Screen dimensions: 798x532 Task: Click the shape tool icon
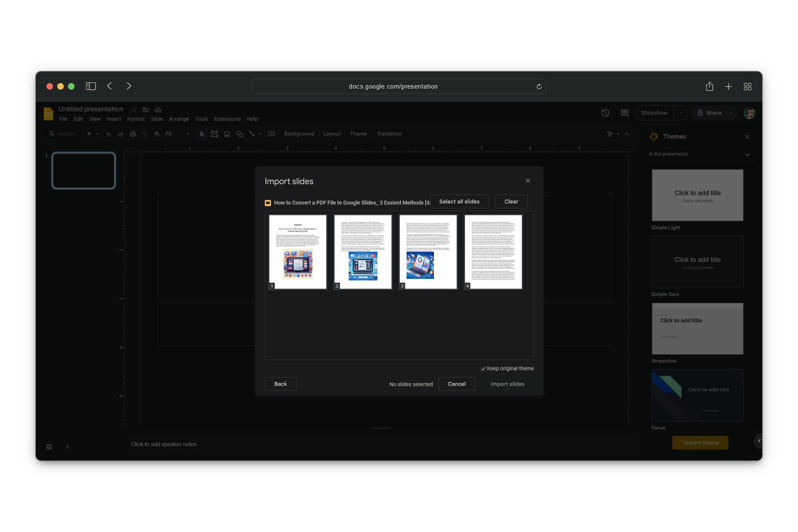point(240,134)
